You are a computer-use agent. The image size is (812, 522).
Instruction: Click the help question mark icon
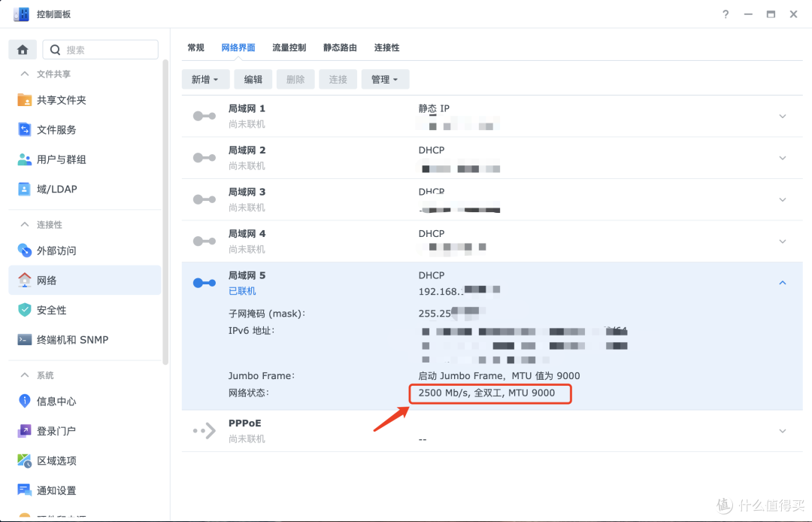[726, 14]
